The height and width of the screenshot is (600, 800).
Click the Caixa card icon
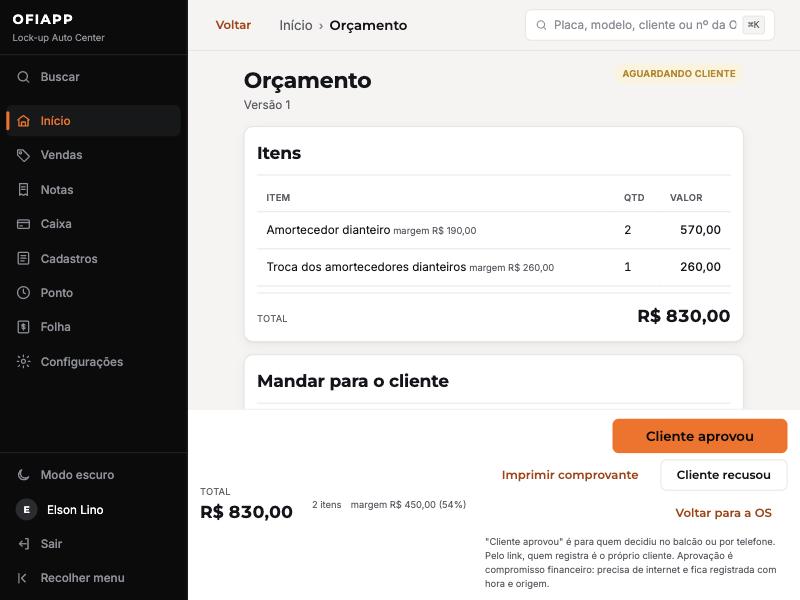[23, 224]
